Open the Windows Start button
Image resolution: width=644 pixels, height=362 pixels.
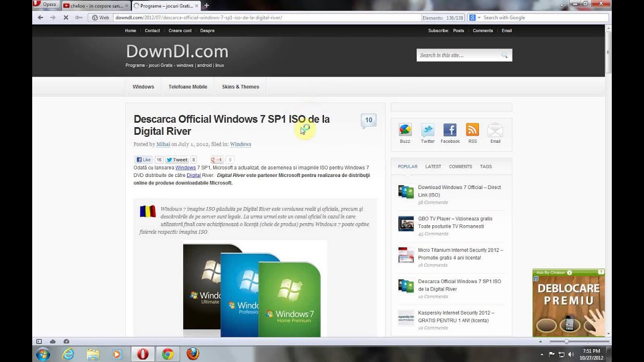(x=43, y=354)
